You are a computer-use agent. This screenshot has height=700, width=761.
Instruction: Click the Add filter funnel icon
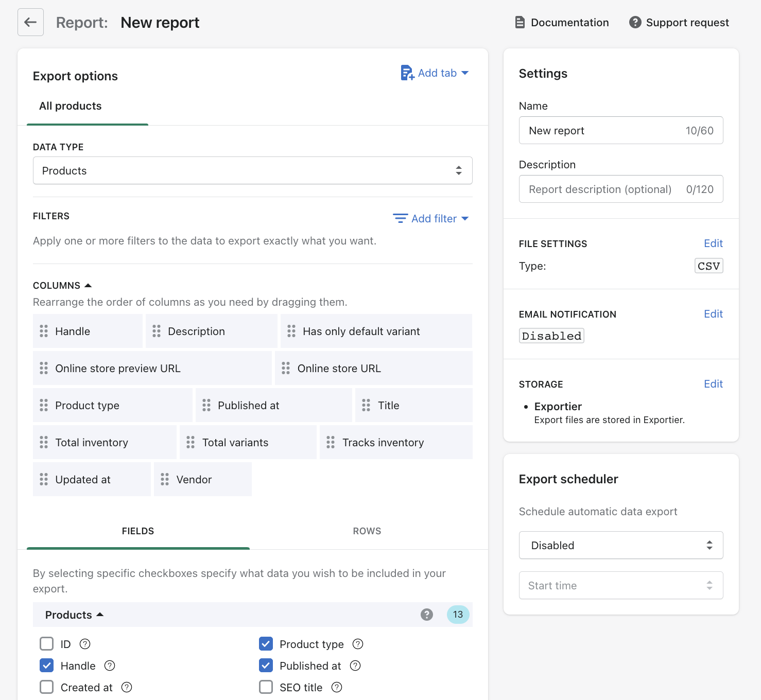(400, 218)
